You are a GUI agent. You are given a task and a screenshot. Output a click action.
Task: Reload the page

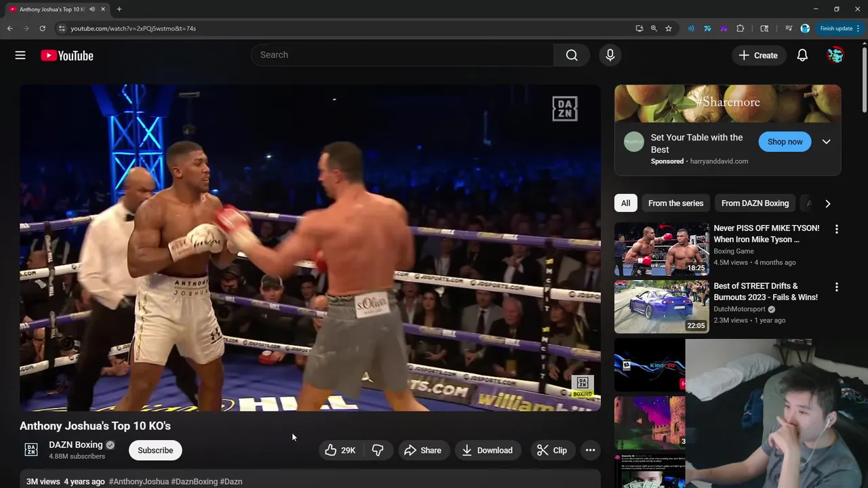(x=42, y=28)
